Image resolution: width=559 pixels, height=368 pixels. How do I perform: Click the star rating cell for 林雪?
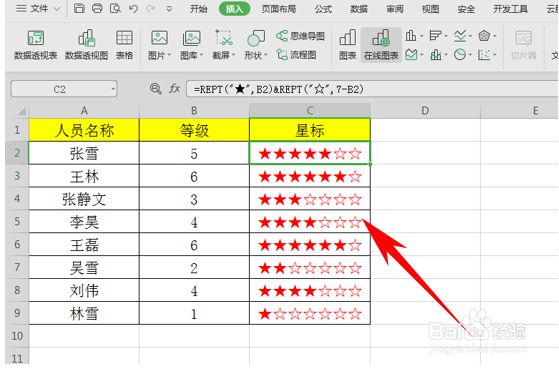pyautogui.click(x=310, y=313)
